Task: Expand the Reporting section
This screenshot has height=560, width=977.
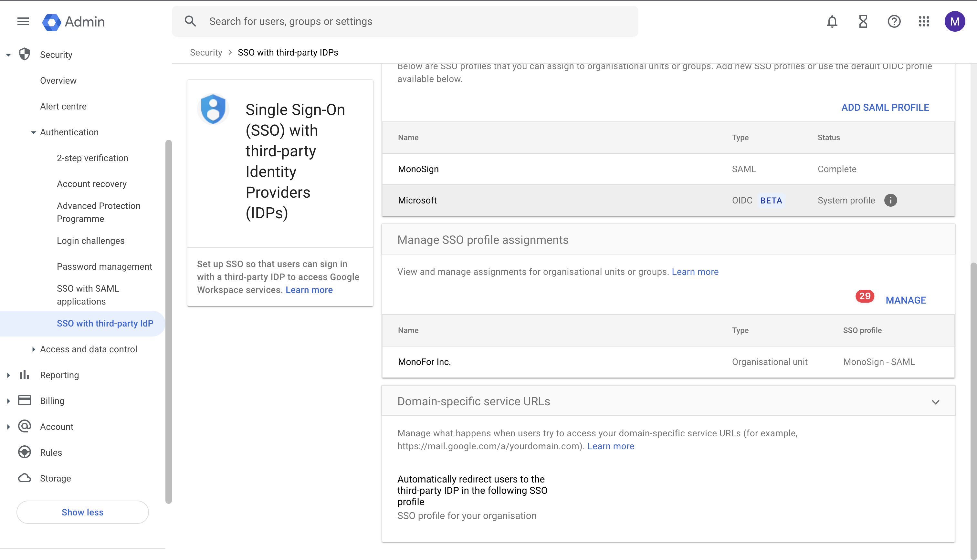Action: pyautogui.click(x=8, y=375)
